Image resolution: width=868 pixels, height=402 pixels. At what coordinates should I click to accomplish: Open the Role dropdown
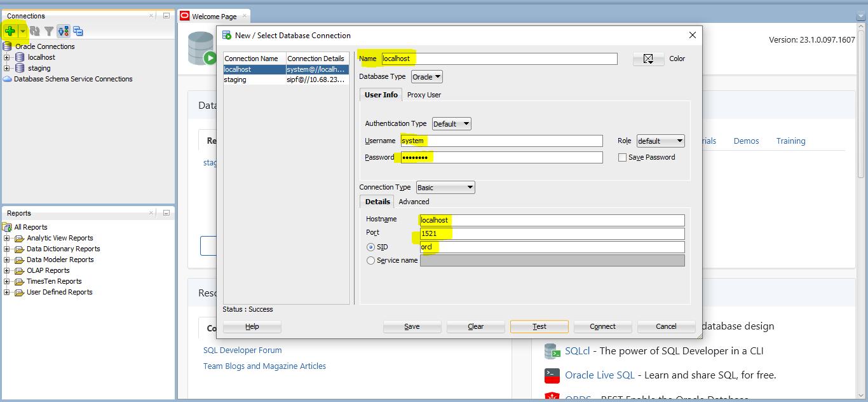[x=660, y=141]
